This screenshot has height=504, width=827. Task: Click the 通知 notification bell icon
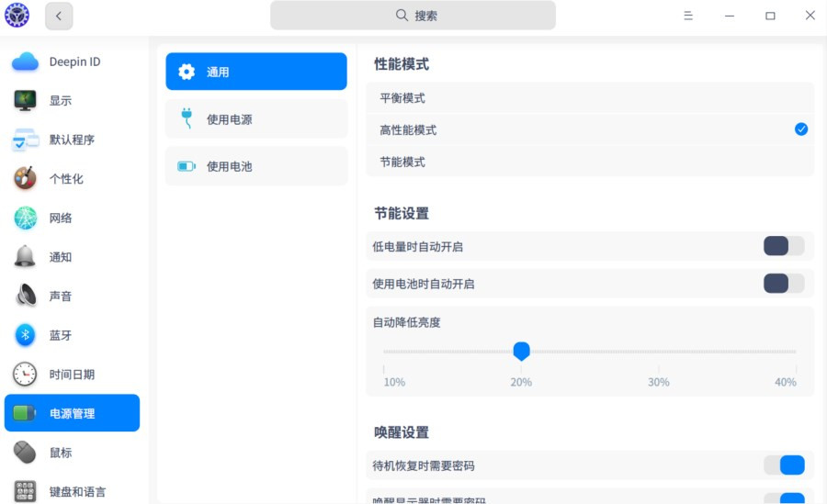tap(25, 257)
